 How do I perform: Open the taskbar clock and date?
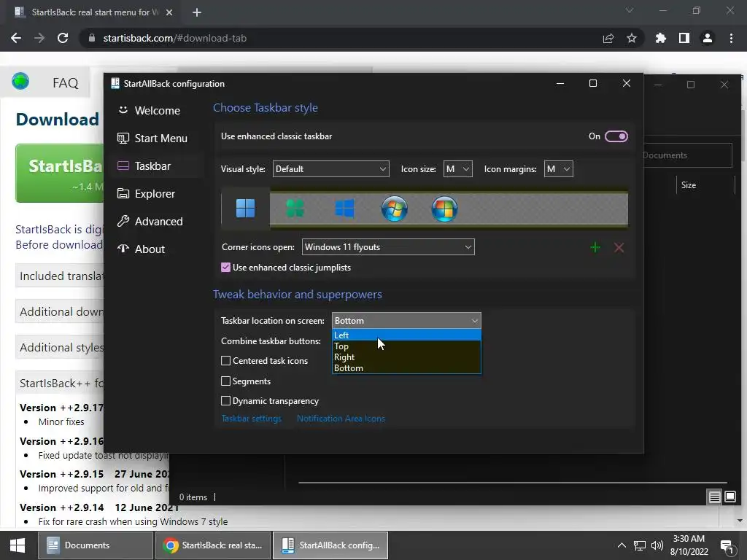click(x=689, y=545)
